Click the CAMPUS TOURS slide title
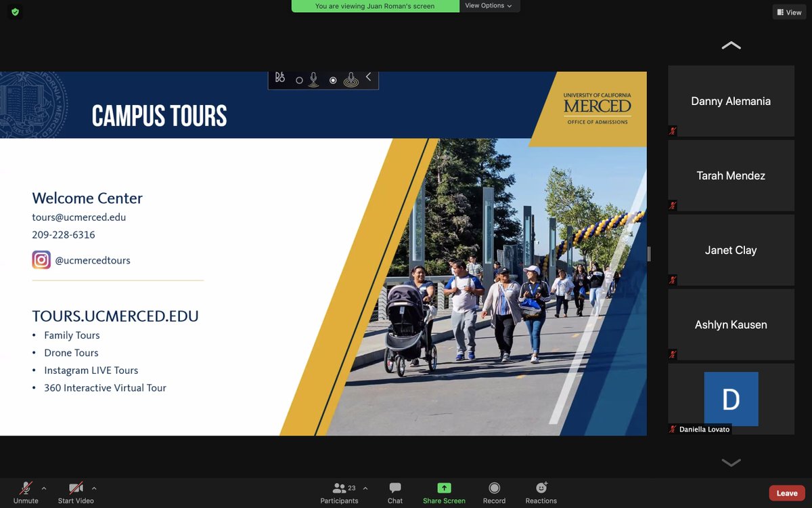This screenshot has width=812, height=508. (x=159, y=116)
